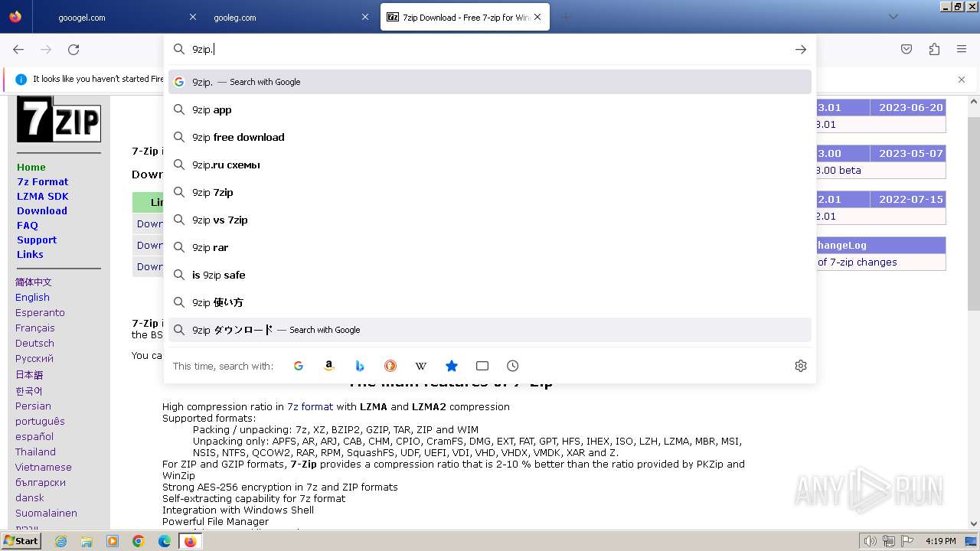Search this time with DuckDuckGo

[390, 366]
